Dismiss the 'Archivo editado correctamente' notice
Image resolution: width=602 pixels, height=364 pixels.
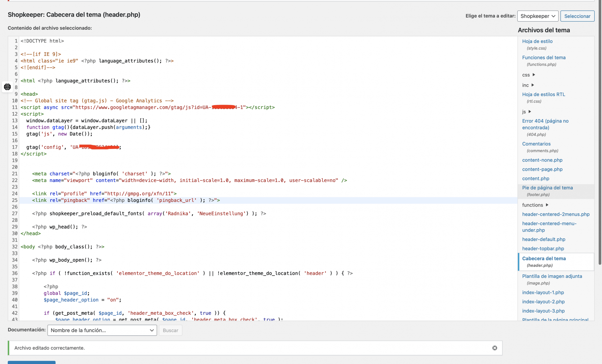coord(495,348)
